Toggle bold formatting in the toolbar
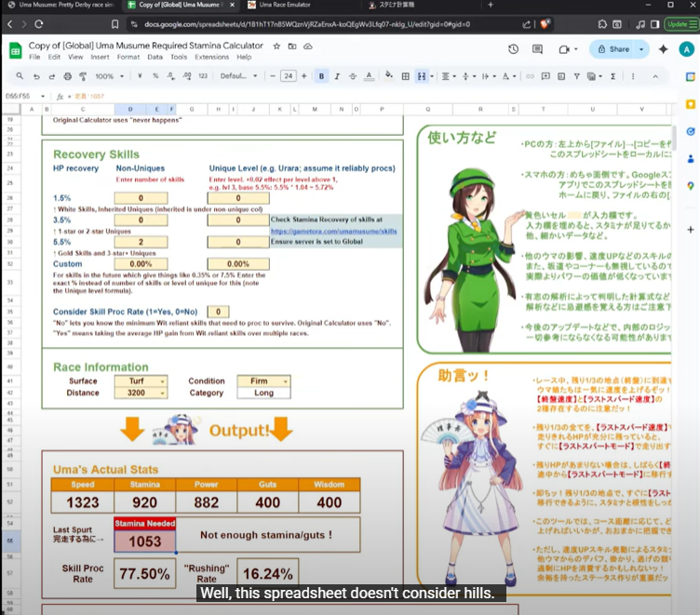 [322, 76]
